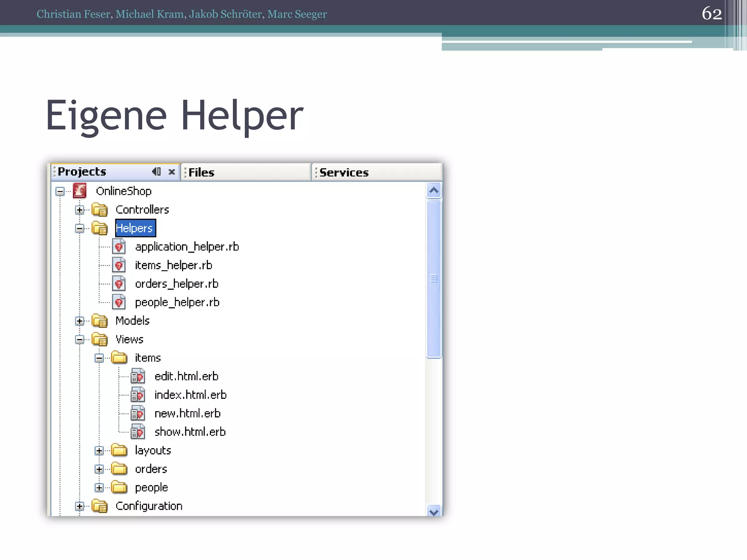Viewport: 747px width, 560px height.
Task: Click the vertical scrollbar thumb
Action: (x=434, y=279)
